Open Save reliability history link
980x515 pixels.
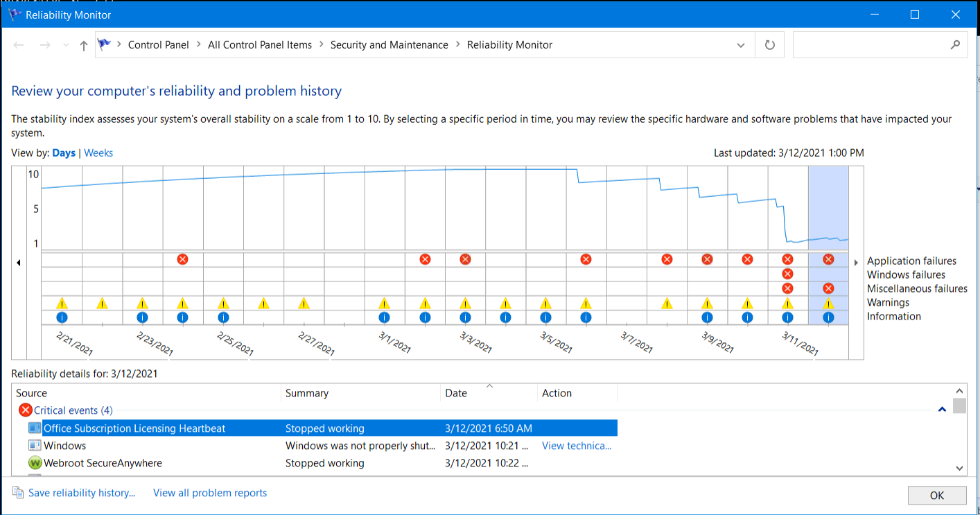tap(82, 494)
